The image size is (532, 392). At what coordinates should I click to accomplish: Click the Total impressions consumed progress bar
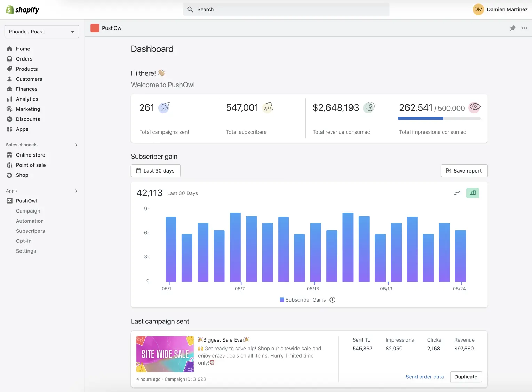point(439,118)
